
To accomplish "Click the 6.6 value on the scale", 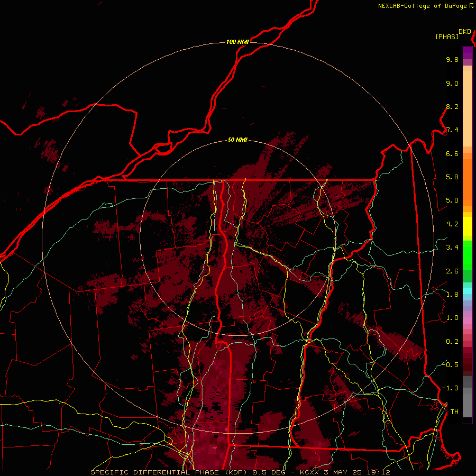I will [452, 154].
